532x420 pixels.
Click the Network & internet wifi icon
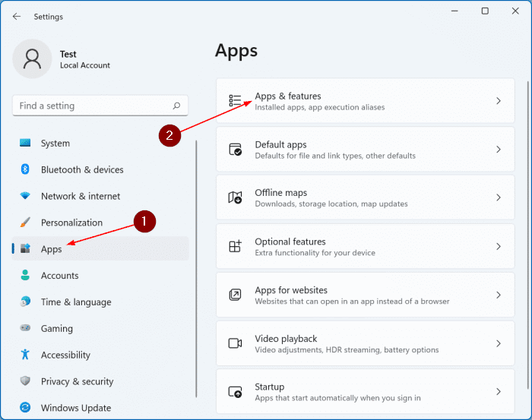[25, 196]
